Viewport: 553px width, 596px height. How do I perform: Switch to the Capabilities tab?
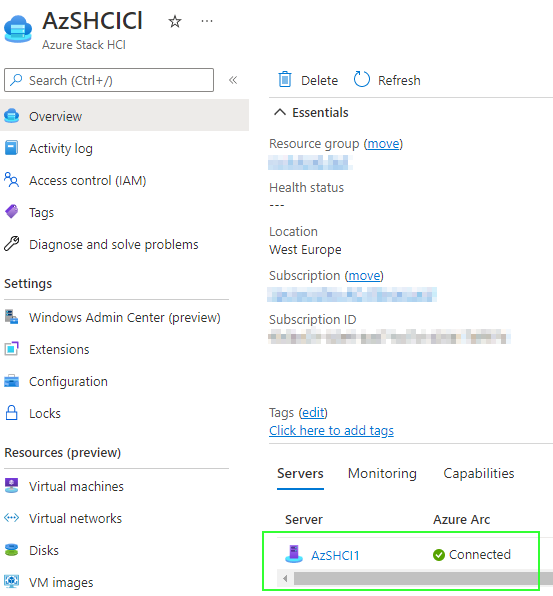coord(479,473)
